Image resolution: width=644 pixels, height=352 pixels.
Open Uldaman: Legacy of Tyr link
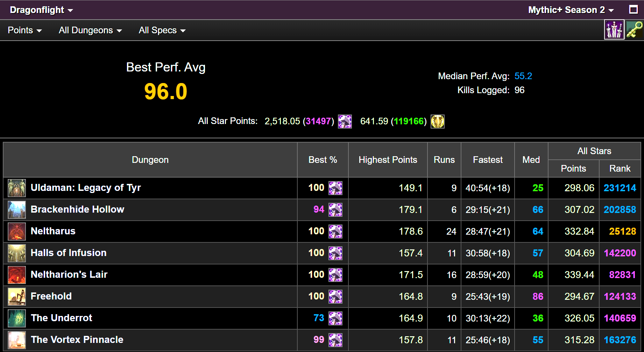(x=86, y=188)
